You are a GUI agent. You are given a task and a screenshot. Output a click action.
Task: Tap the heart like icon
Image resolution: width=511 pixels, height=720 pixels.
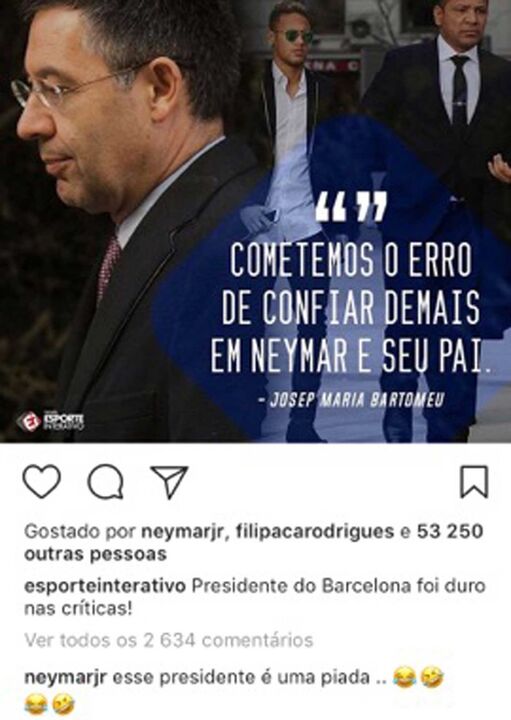[x=42, y=481]
